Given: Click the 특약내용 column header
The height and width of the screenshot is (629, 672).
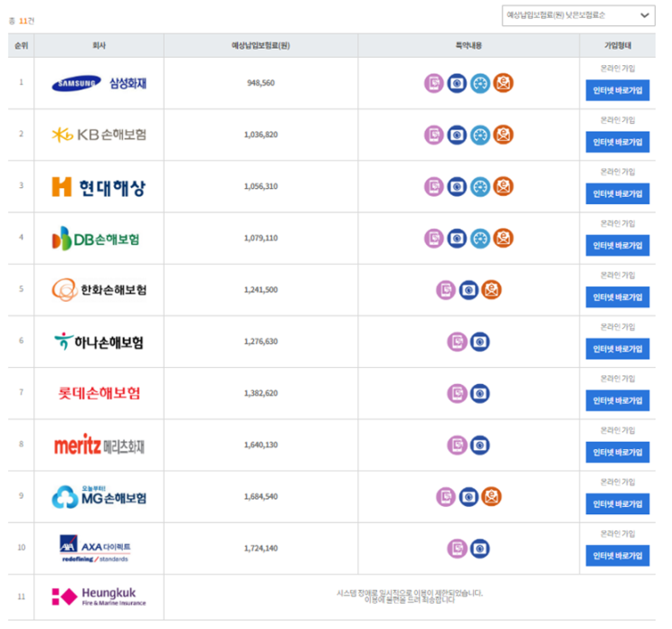Looking at the screenshot, I should [x=469, y=45].
